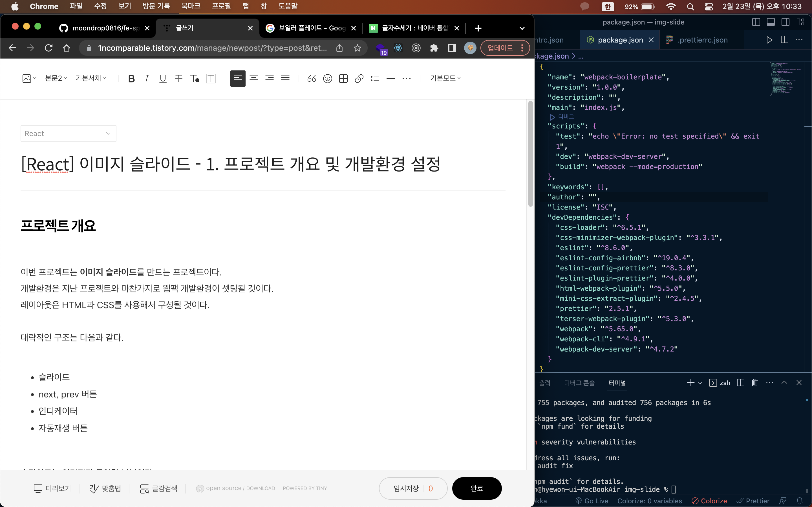Open the emoji picker icon
This screenshot has height=507, width=812.
click(328, 79)
